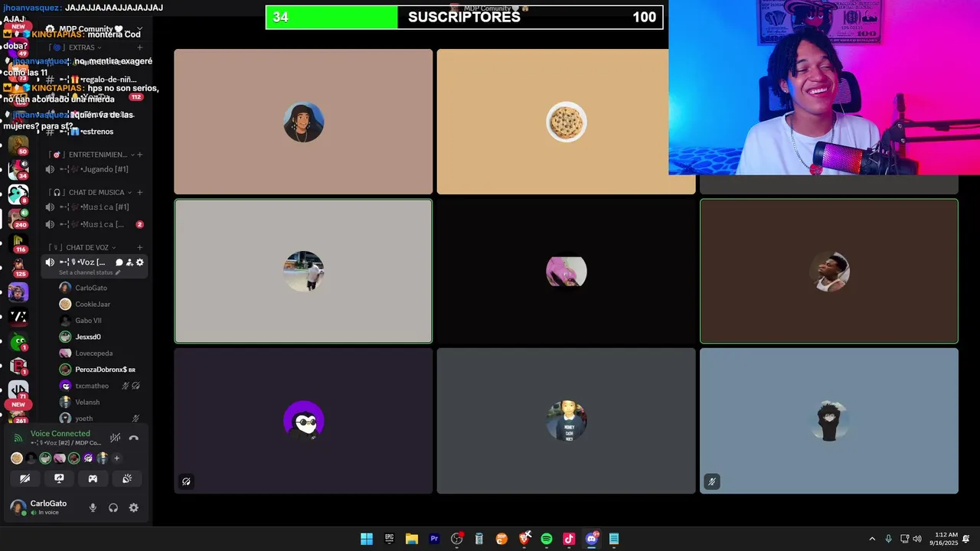Select yoeth in voice member list
The width and height of the screenshot is (980, 551).
tap(101, 419)
